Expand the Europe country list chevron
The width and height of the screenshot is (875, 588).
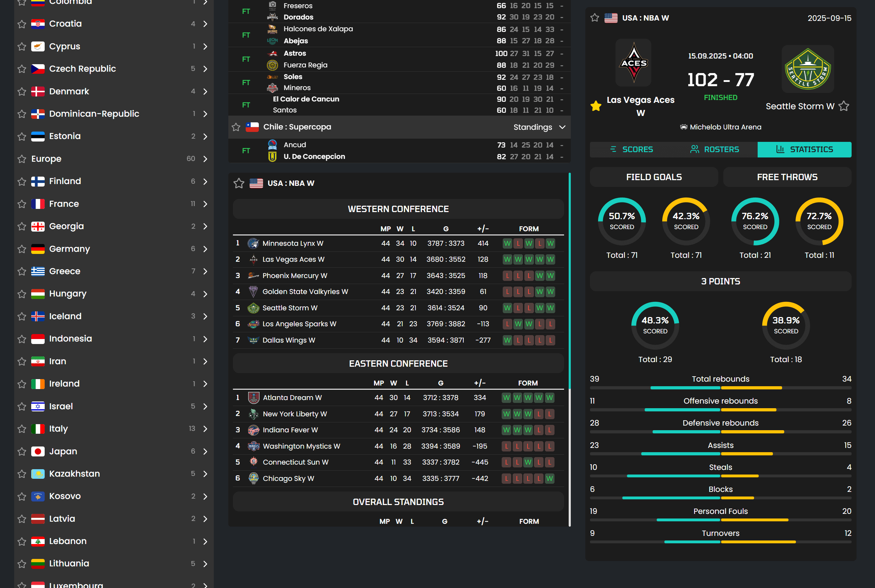pyautogui.click(x=205, y=159)
